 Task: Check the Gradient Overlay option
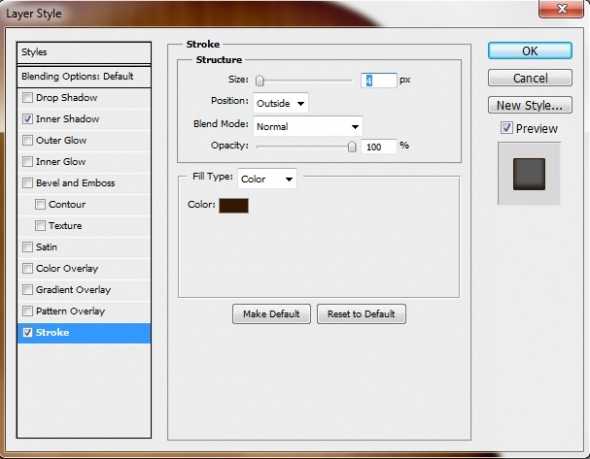click(x=27, y=290)
